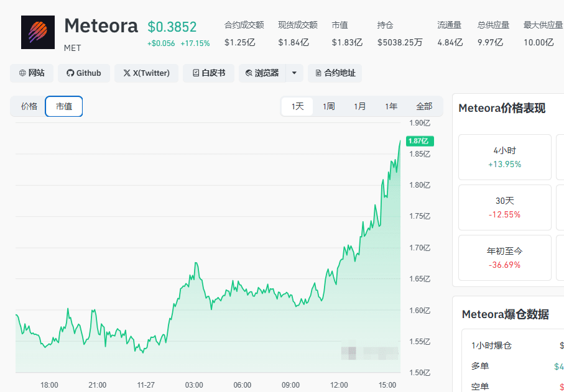Viewport: 564px width, 392px height.
Task: Select the 1天 time range
Action: point(297,106)
